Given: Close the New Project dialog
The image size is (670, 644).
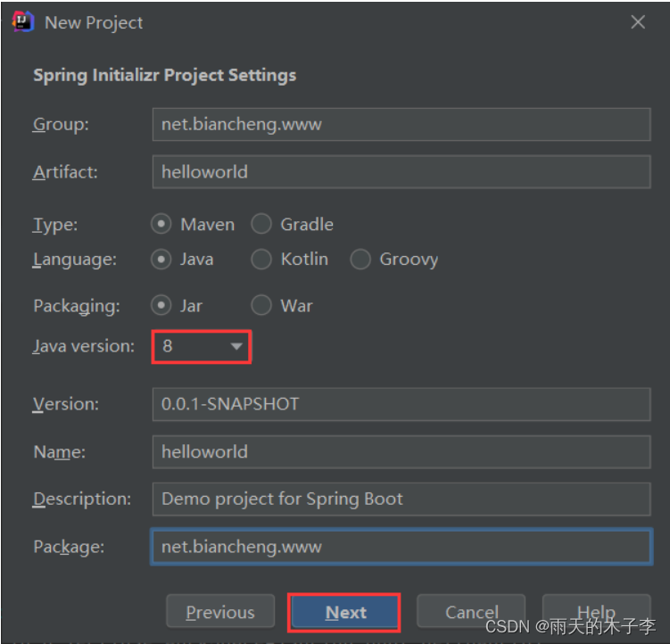Looking at the screenshot, I should tap(638, 21).
